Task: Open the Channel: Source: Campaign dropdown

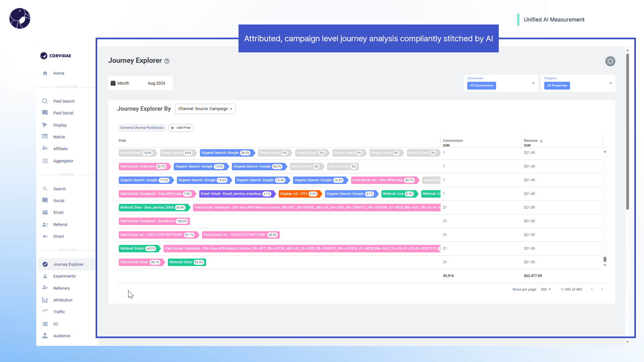Action: coord(205,109)
